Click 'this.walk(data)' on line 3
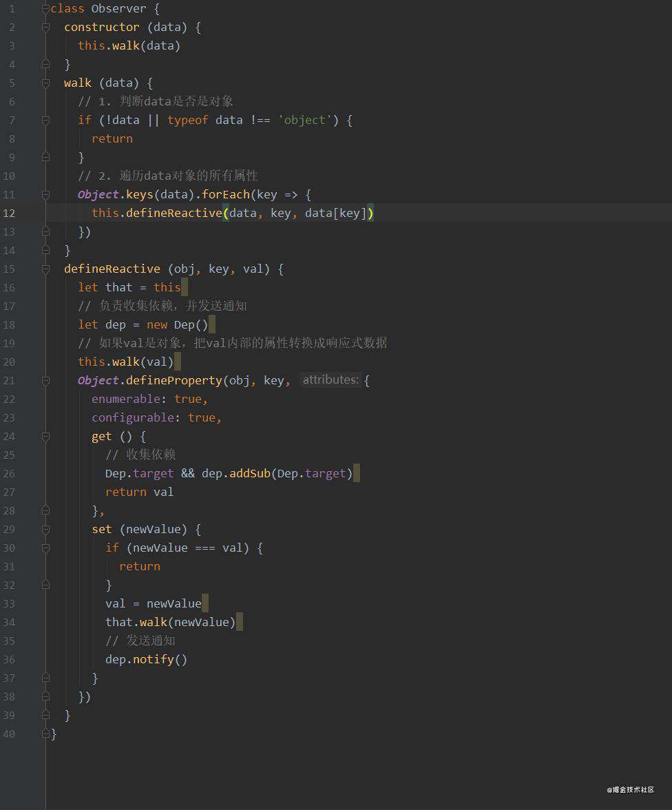Screen dimensions: 672x810 [x=129, y=46]
